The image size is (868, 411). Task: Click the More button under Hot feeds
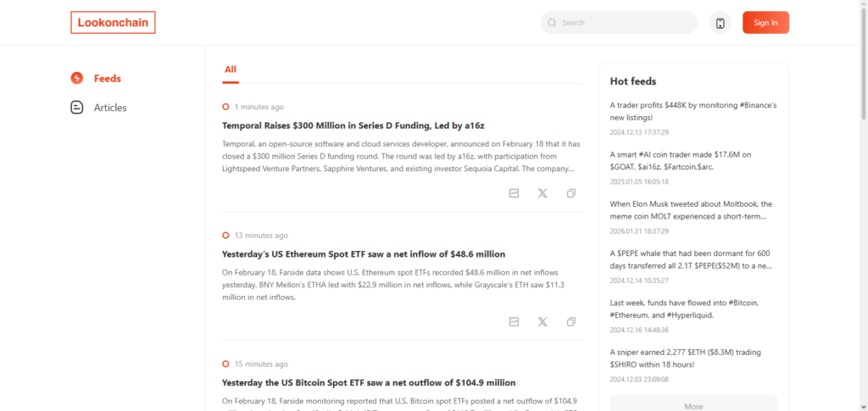[693, 404]
